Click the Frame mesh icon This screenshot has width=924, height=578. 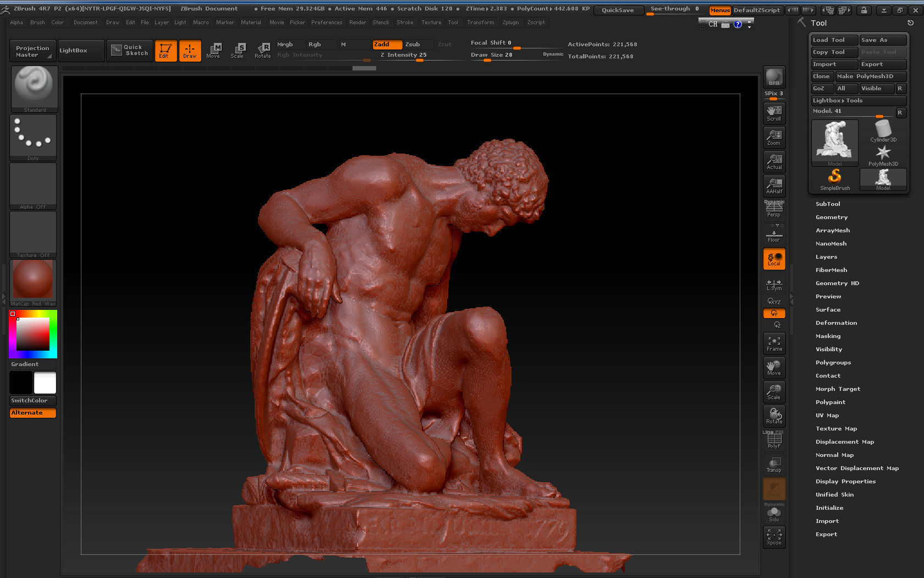774,344
